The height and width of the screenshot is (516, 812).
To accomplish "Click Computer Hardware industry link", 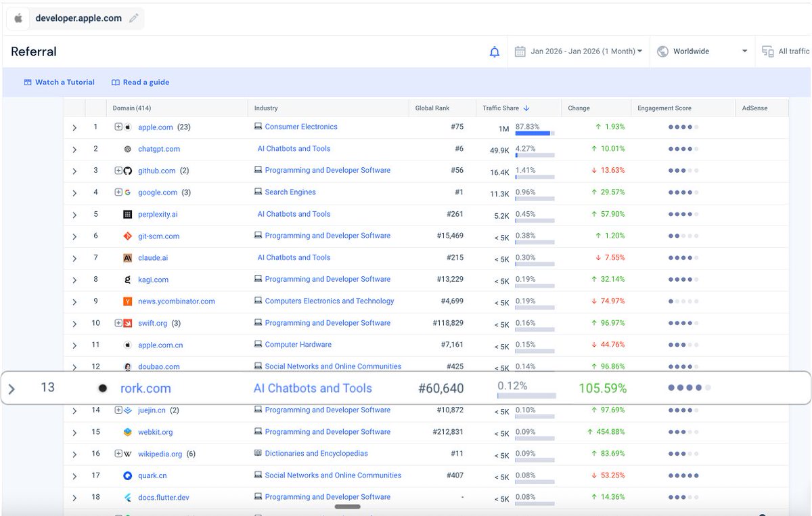I will click(298, 345).
